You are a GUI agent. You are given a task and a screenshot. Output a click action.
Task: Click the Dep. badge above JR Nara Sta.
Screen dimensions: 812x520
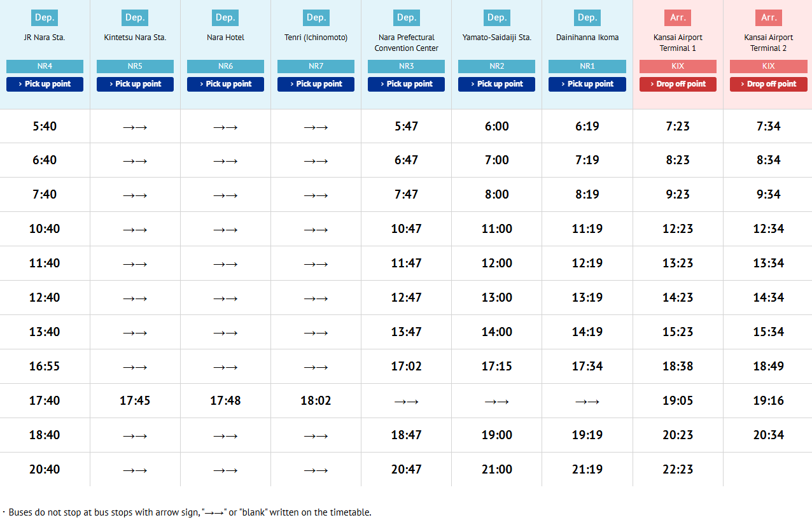pos(45,17)
